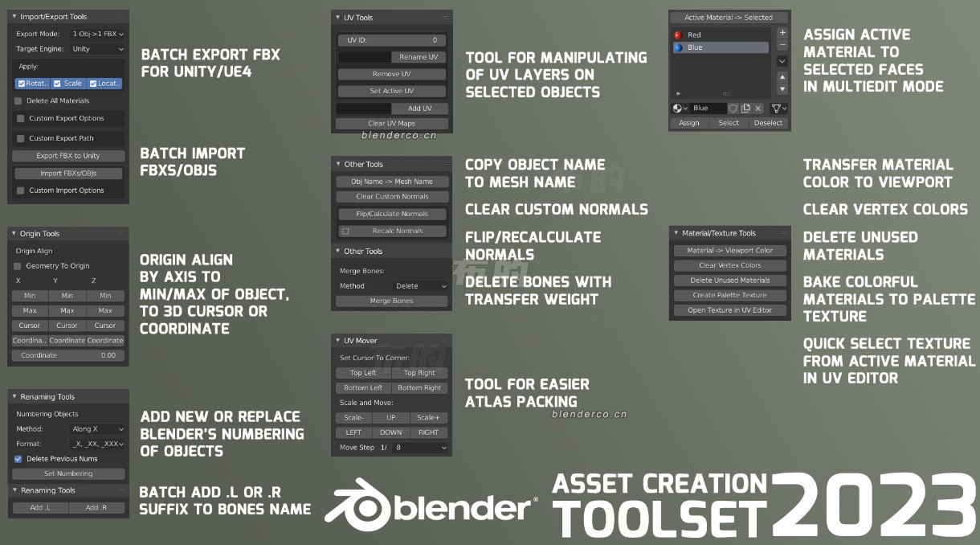Click Obj Name -> Mesh Name button
Screen dimensions: 980x545
393,182
